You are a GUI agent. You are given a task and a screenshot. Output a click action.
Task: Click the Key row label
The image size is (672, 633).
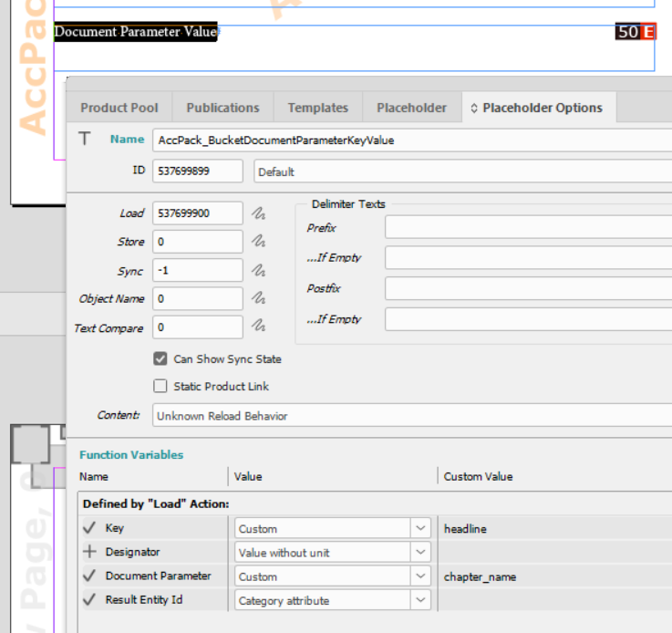[114, 528]
